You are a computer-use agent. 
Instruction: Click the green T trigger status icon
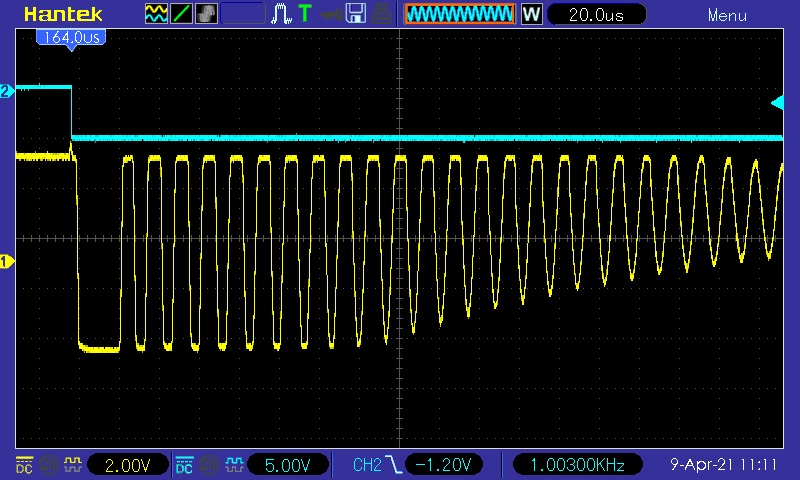point(305,14)
